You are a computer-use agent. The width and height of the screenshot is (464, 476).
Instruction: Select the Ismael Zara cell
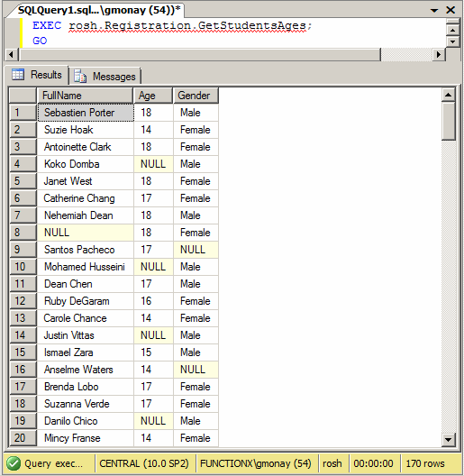pos(86,352)
